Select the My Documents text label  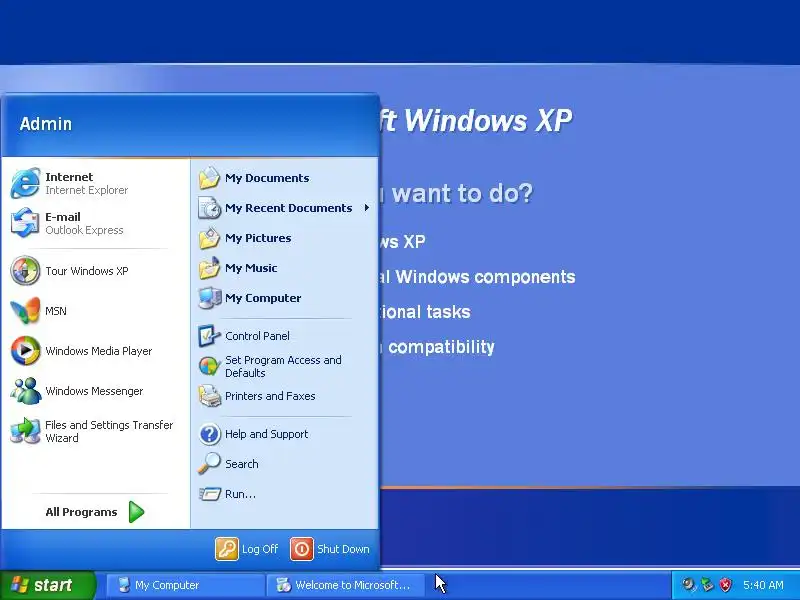tap(267, 178)
